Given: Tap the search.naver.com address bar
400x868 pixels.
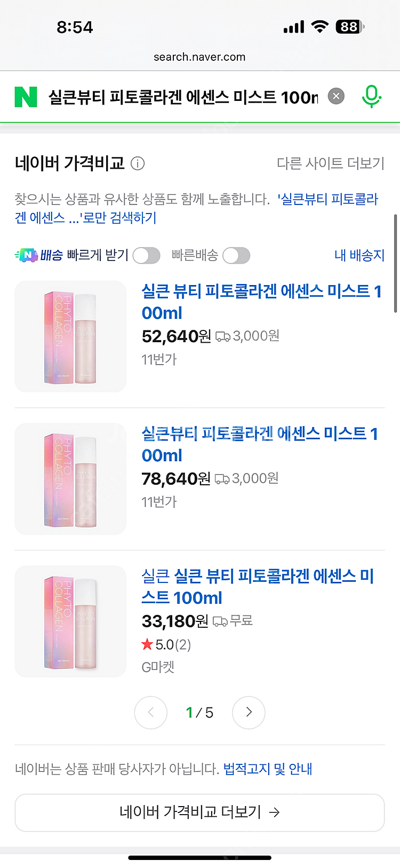Looking at the screenshot, I should click(199, 57).
